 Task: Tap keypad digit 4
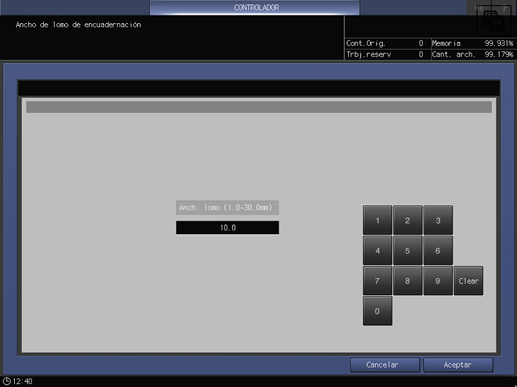tap(377, 250)
